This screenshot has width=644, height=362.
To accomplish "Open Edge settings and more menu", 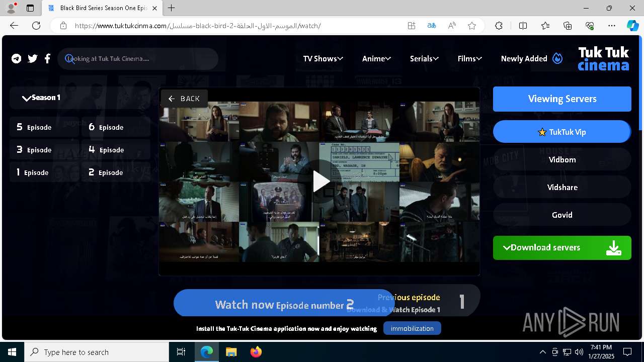I will pyautogui.click(x=612, y=26).
